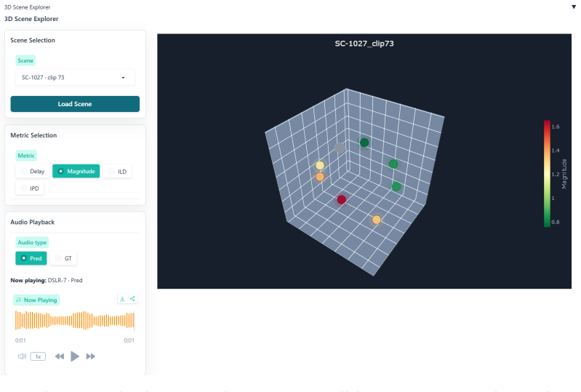Viewport: 581px width, 392px height.
Task: Click the red point in 3D plot
Action: pos(342,200)
